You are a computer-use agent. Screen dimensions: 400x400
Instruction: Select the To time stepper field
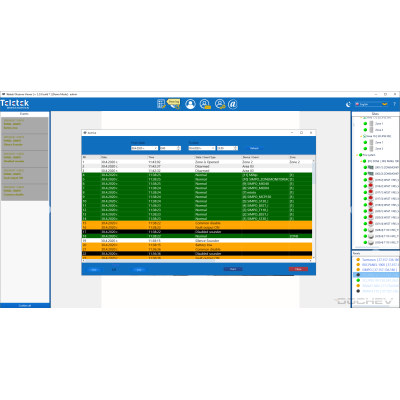tap(228, 148)
